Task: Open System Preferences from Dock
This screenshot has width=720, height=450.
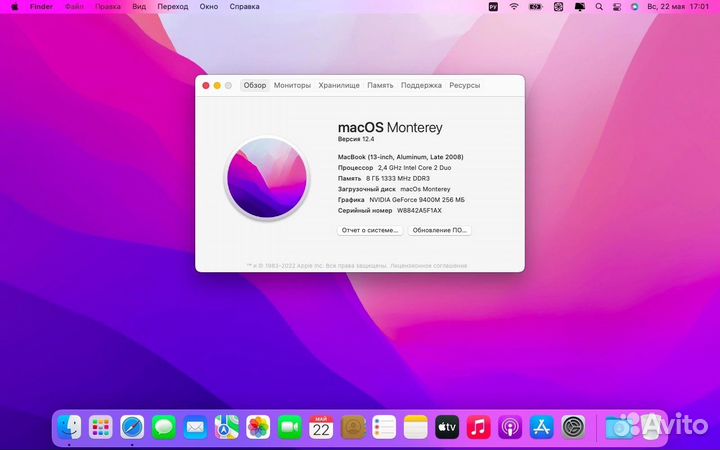Action: (573, 427)
